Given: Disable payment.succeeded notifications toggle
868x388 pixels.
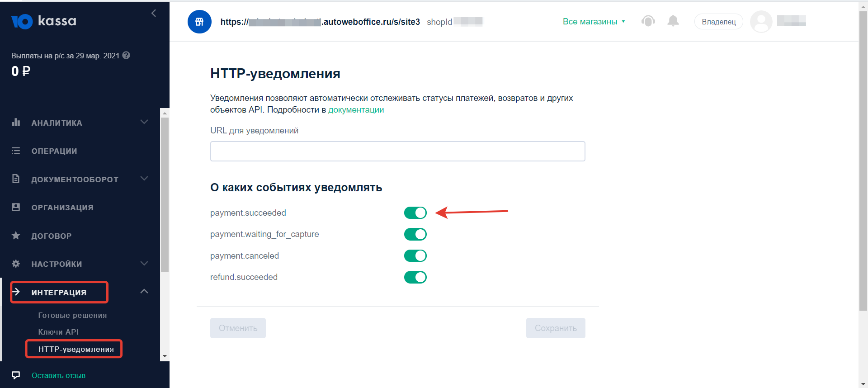Looking at the screenshot, I should pos(415,213).
